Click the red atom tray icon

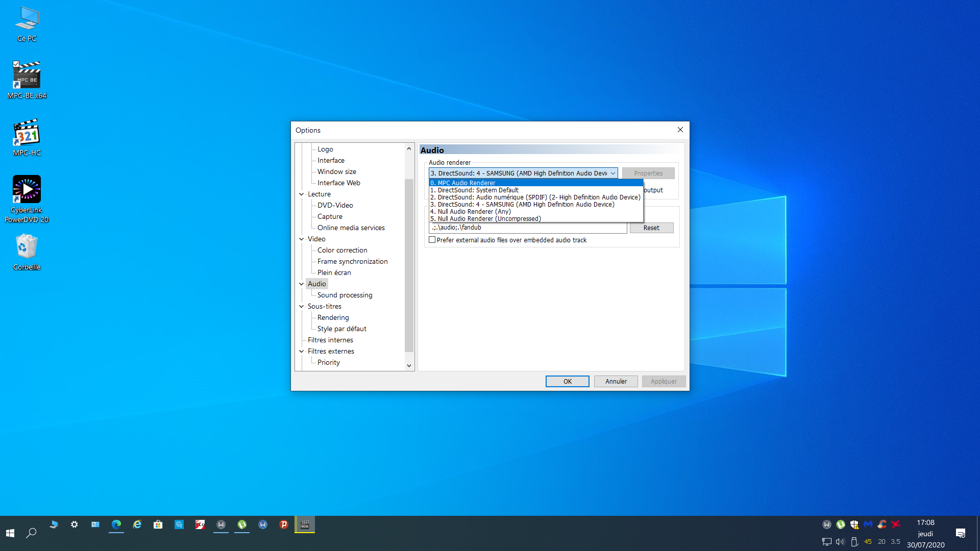point(896,524)
